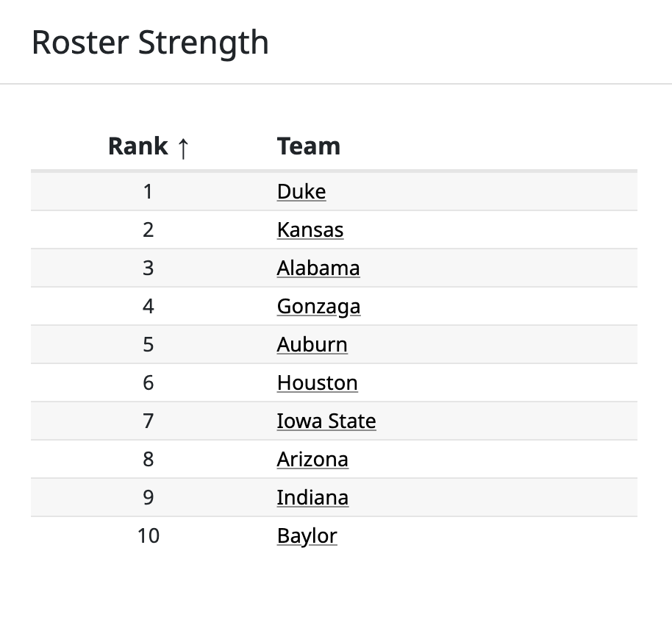Click the Roster Strength title
The width and height of the screenshot is (672, 634).
point(149,42)
